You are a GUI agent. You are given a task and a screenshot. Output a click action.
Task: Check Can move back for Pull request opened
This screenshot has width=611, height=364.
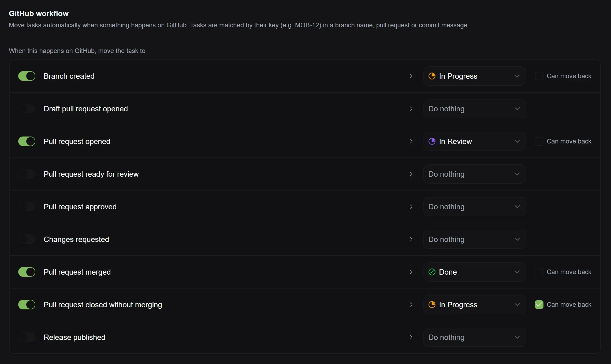539,141
